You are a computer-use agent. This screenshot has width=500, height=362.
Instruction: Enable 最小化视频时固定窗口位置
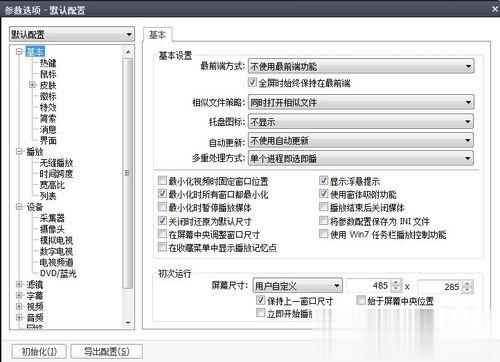pos(162,181)
